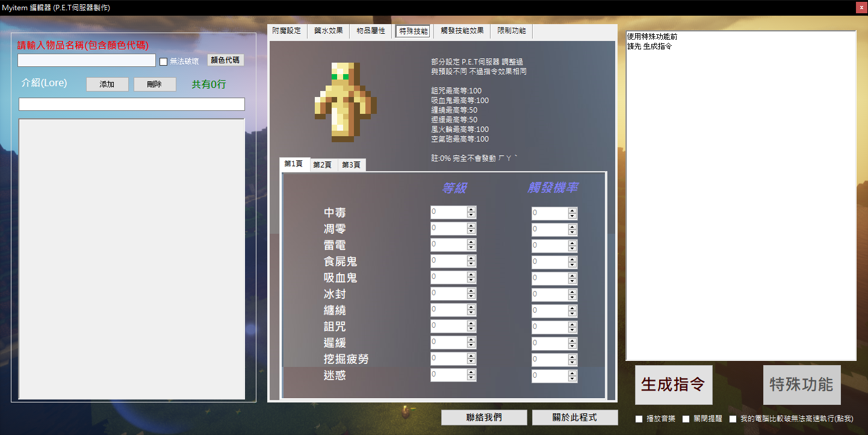Select the 物品屬性 tab
This screenshot has width=868, height=435.
click(371, 31)
